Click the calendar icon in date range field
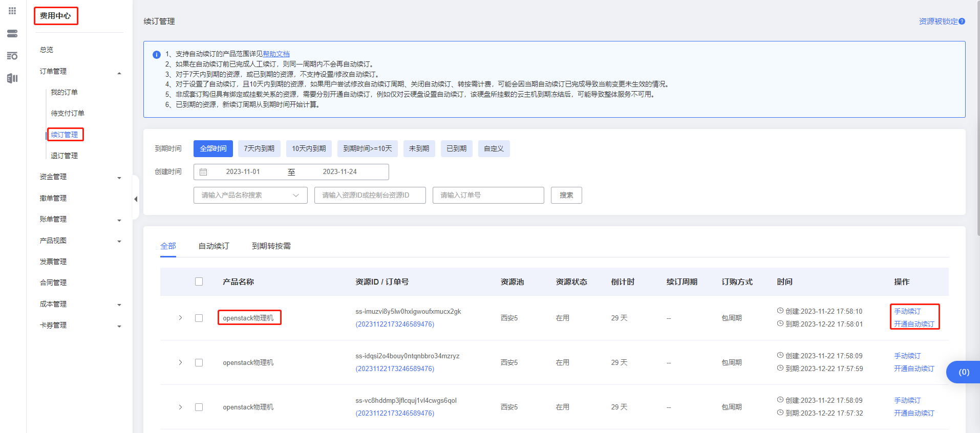This screenshot has height=433, width=980. point(203,172)
